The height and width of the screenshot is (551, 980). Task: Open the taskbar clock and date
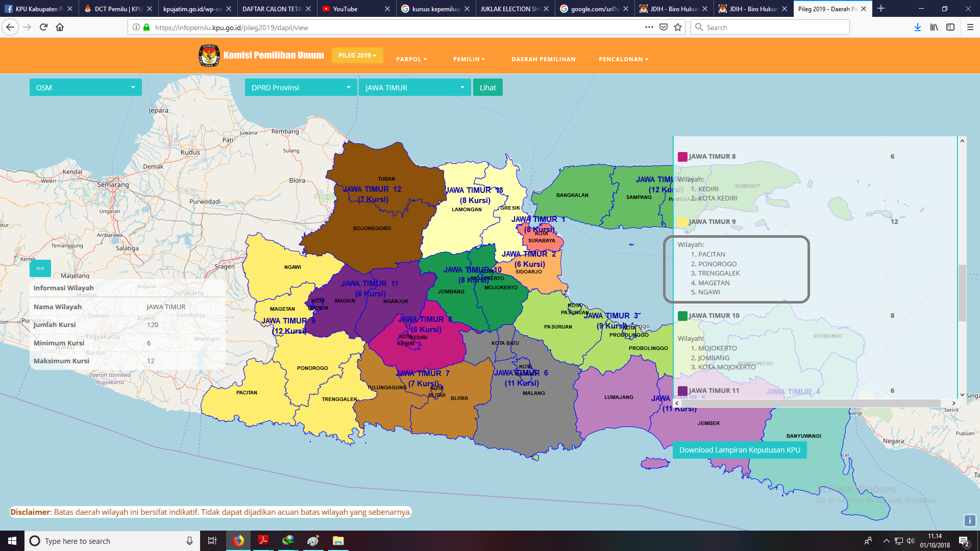point(935,541)
